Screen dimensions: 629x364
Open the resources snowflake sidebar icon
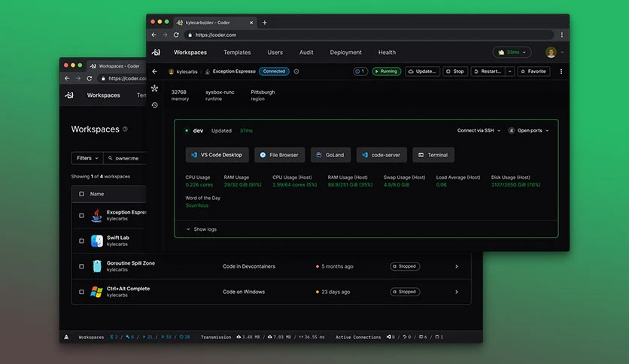pos(154,88)
